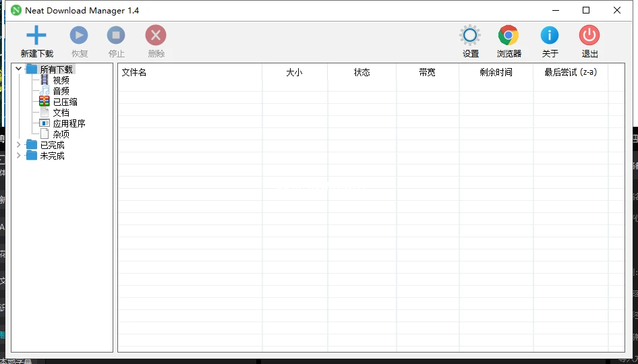Click the Neat Download Manager logo icon
Screen dimensions: 638x364
pos(16,10)
